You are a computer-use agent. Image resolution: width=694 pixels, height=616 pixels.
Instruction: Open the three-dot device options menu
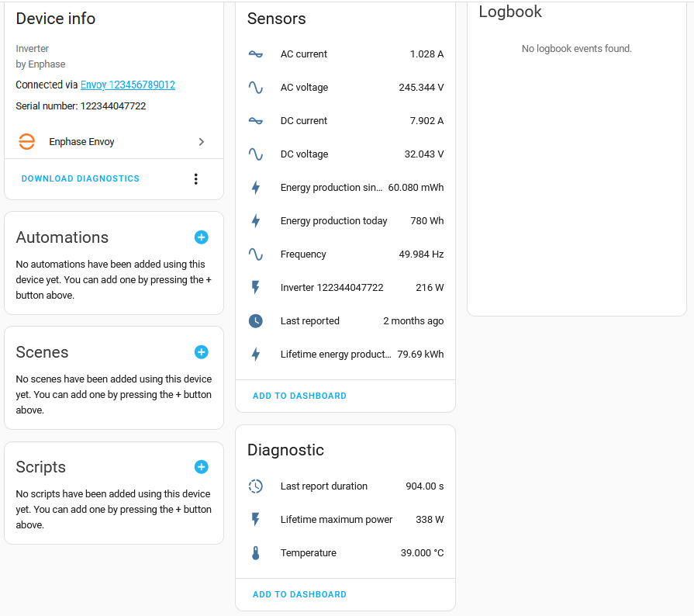pos(195,179)
